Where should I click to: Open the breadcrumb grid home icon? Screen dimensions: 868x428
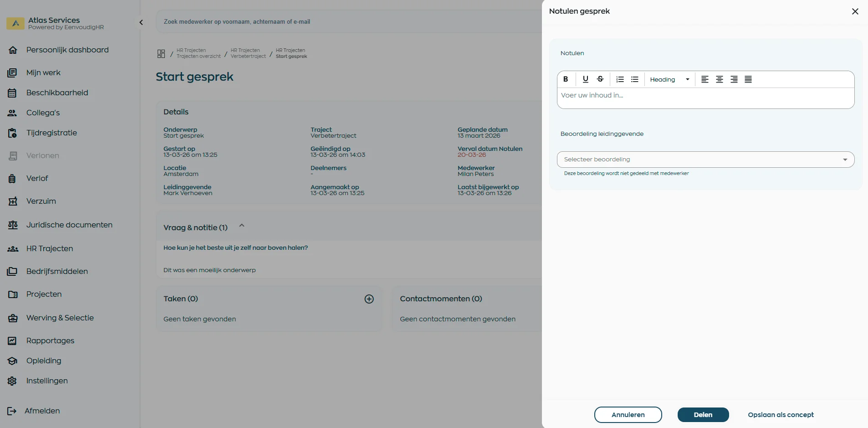161,53
